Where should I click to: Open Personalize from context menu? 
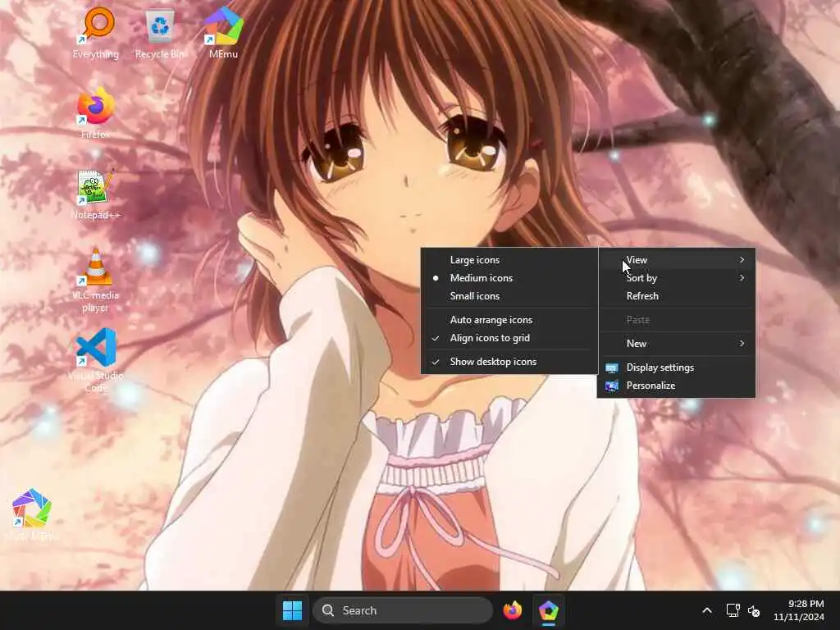(x=677, y=386)
